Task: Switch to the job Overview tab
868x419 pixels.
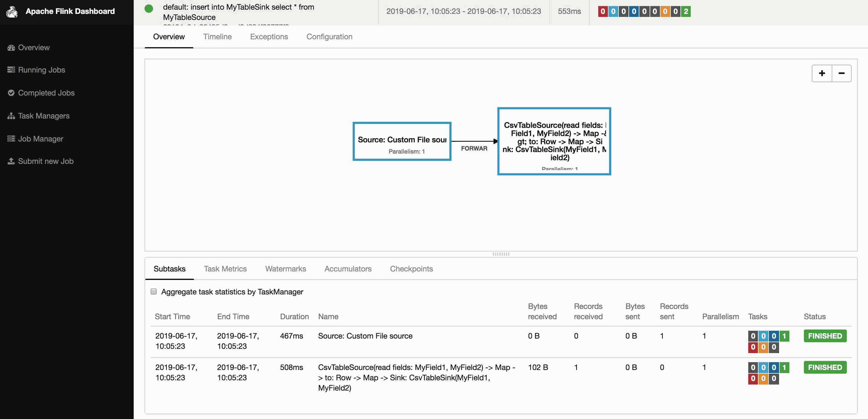Action: click(x=169, y=37)
